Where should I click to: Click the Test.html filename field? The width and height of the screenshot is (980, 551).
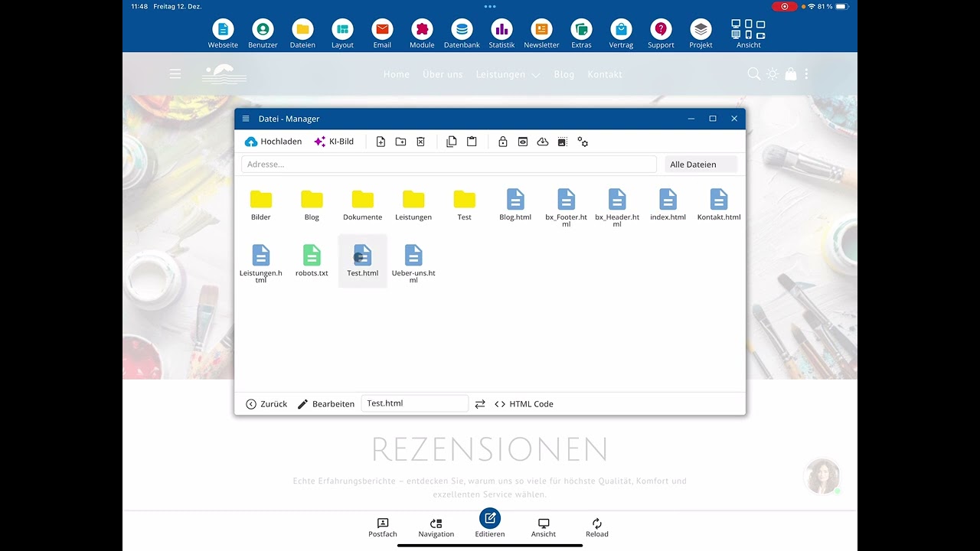pyautogui.click(x=414, y=403)
